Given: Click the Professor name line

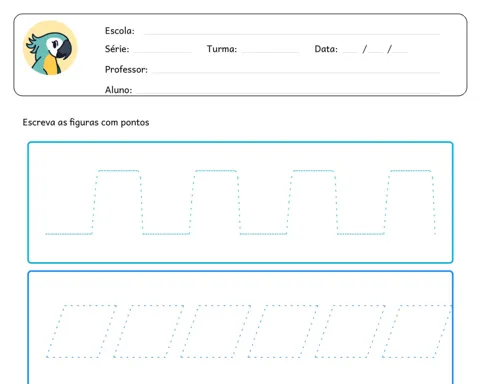Looking at the screenshot, I should pos(296,71).
